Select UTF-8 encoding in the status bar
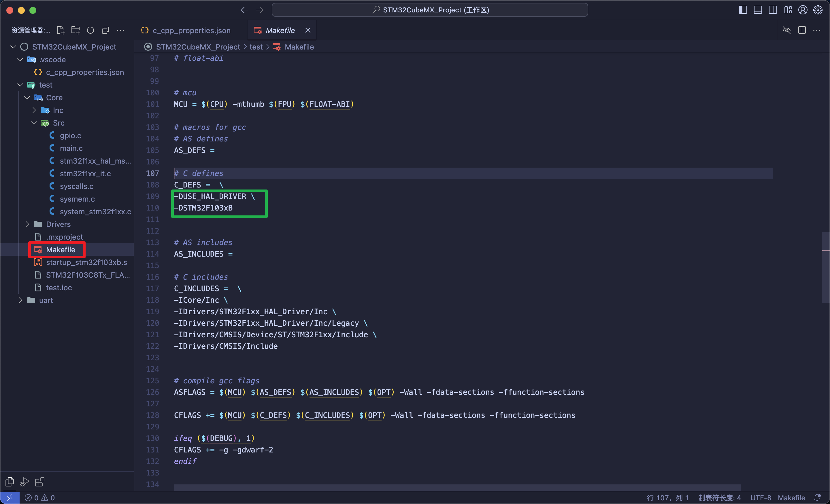Image resolution: width=830 pixels, height=504 pixels. [x=760, y=497]
